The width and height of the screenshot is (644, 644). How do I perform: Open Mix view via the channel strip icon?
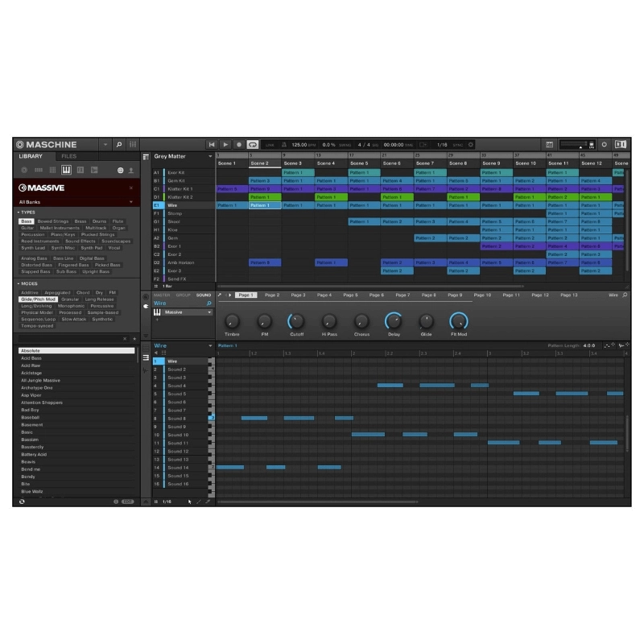(x=133, y=144)
